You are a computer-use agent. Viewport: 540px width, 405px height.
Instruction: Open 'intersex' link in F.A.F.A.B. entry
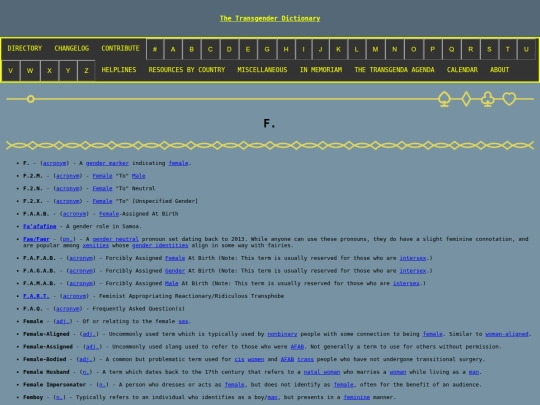click(413, 258)
